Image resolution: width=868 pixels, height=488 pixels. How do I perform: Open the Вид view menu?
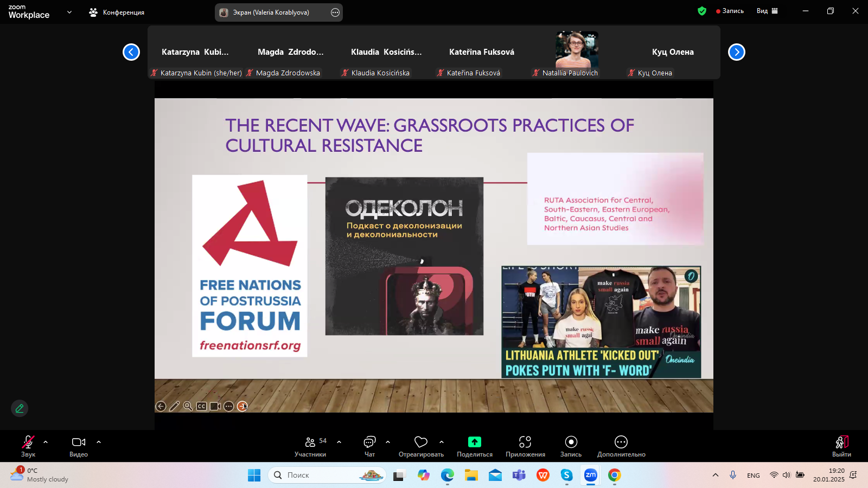[x=767, y=11]
